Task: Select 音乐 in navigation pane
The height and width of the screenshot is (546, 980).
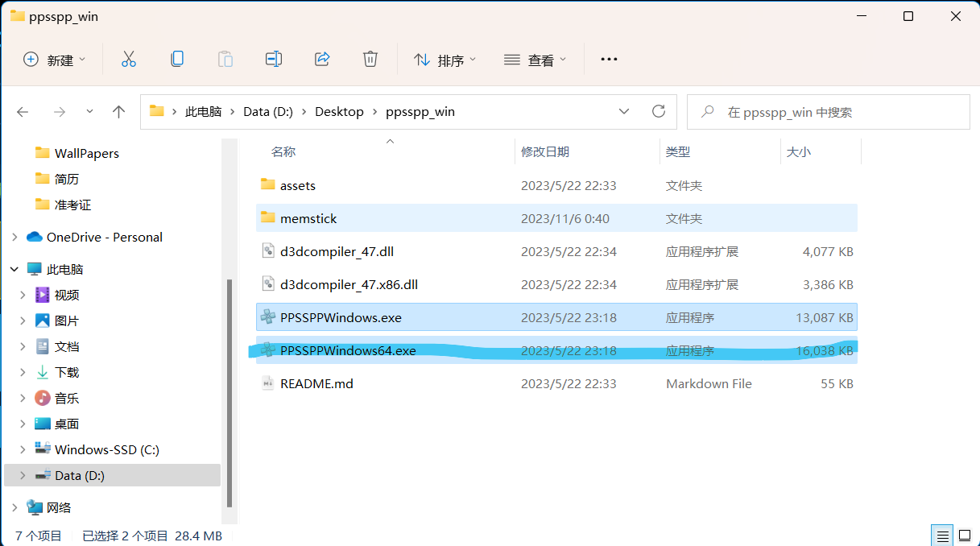Action: (67, 398)
